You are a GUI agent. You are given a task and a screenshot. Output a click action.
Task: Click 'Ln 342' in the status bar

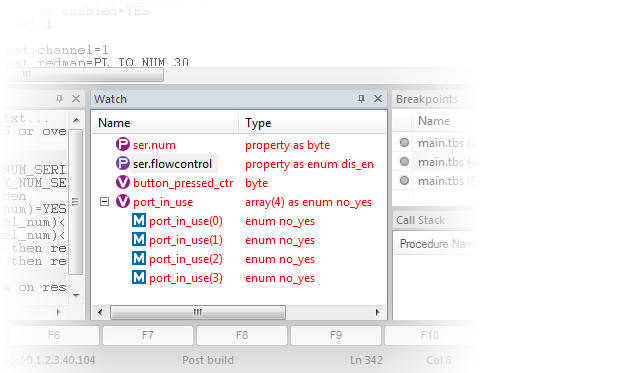point(366,360)
